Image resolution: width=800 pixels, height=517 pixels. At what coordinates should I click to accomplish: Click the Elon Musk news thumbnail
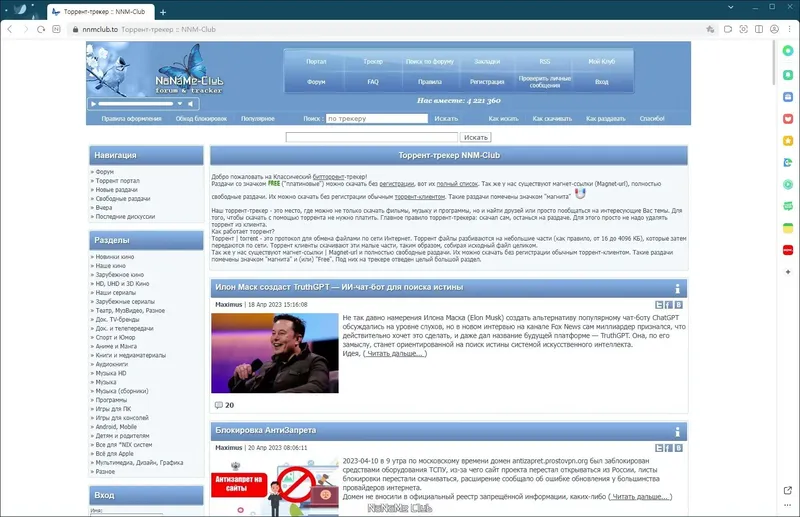[274, 353]
